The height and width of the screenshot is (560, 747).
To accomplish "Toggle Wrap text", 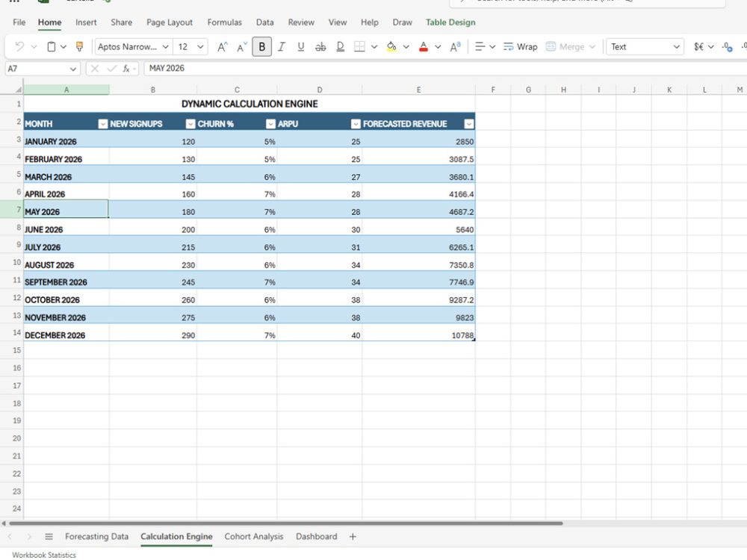I will (x=520, y=46).
